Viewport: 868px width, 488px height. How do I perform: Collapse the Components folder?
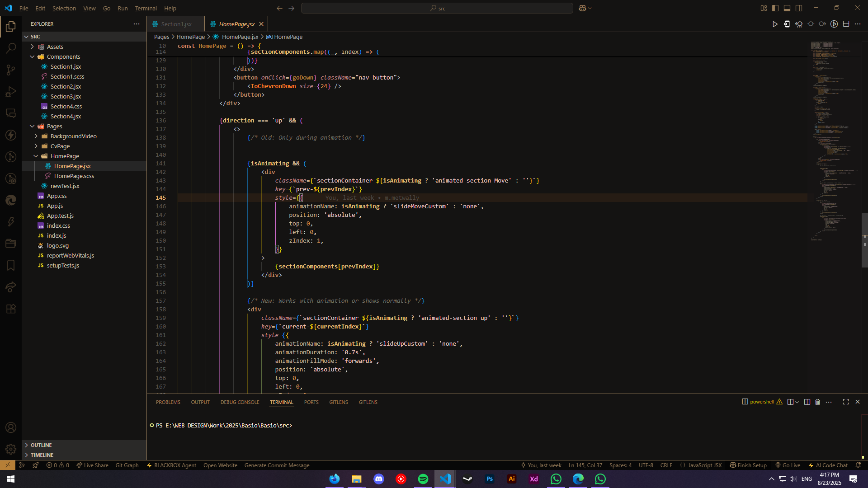(x=63, y=56)
